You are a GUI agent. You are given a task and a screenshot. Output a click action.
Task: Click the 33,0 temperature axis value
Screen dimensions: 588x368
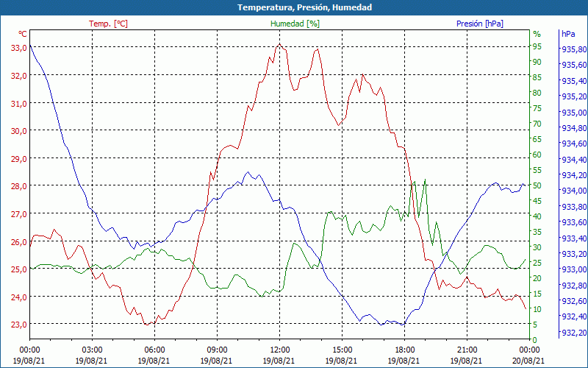[19, 48]
